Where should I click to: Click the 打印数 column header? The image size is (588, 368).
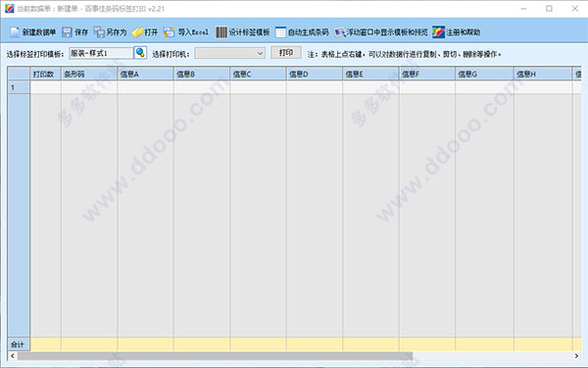coord(45,74)
